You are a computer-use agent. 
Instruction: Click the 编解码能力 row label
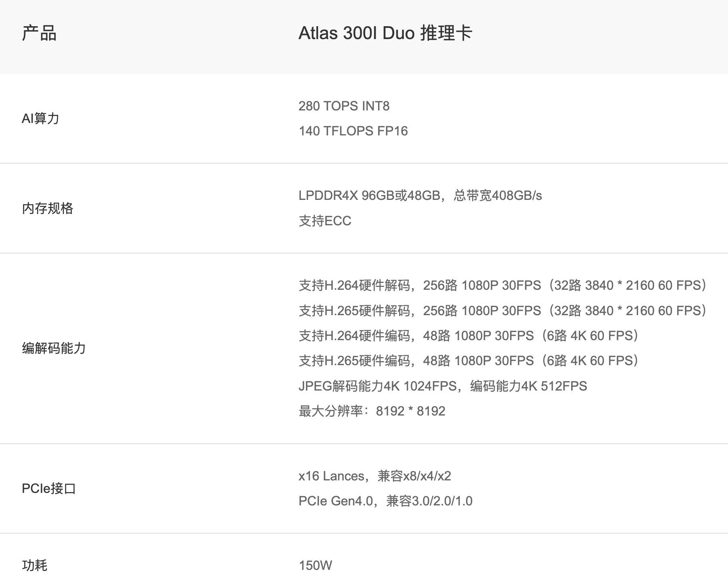coord(54,348)
